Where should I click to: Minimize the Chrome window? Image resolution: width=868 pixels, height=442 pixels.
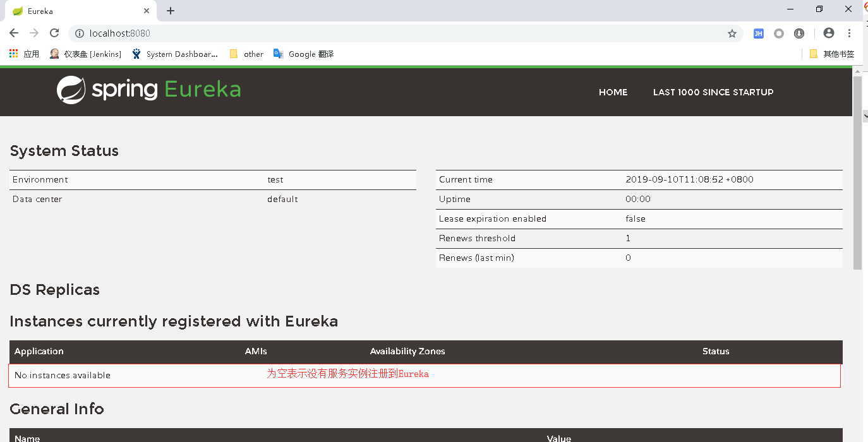pos(790,9)
